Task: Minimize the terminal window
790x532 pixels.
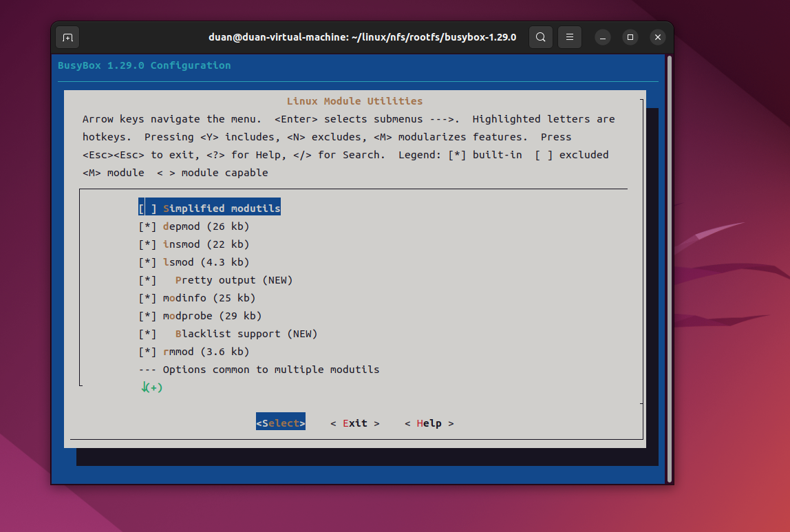Action: 603,37
